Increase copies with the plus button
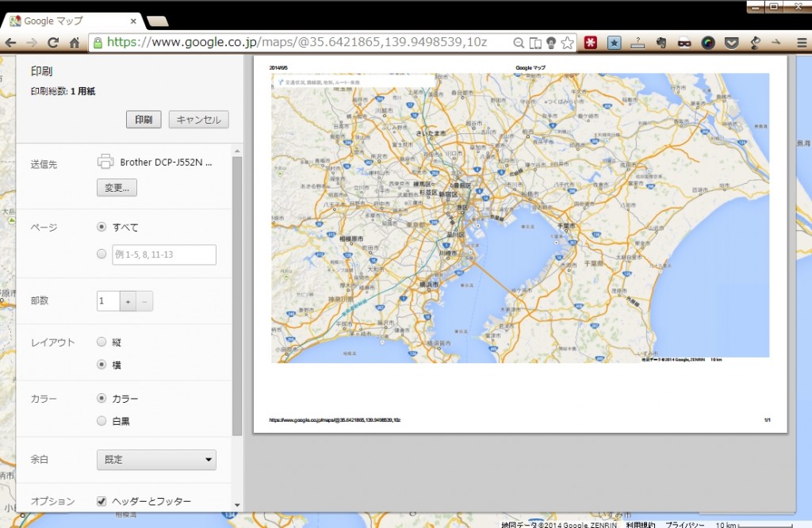 click(128, 301)
